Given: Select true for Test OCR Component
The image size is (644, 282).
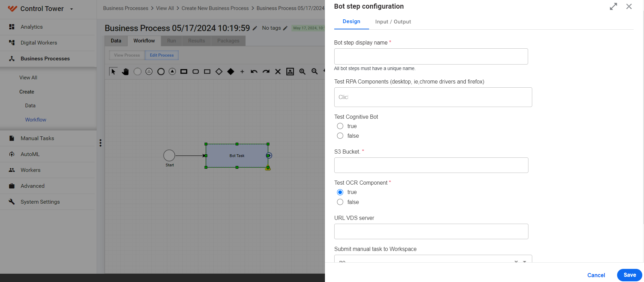Looking at the screenshot, I should [340, 192].
